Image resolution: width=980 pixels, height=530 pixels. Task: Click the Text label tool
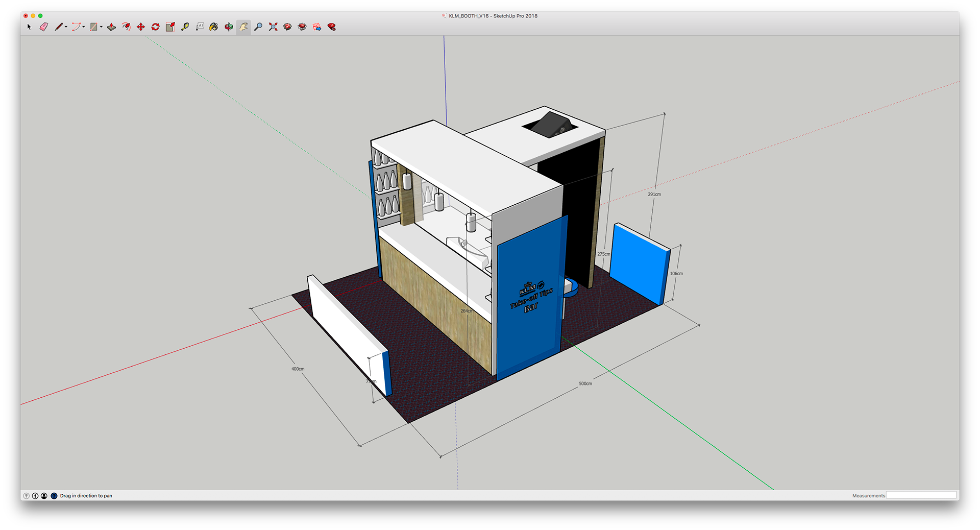tap(200, 27)
